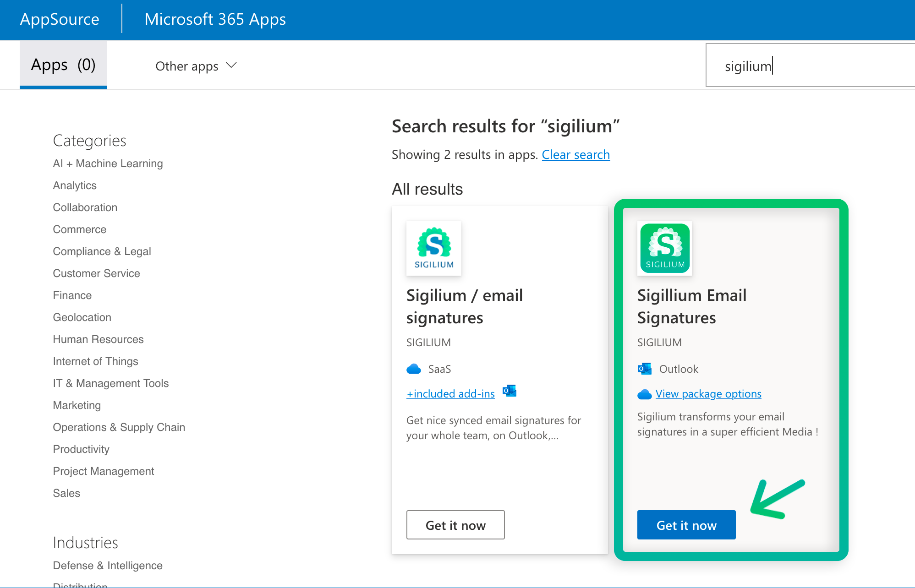Open +included add-ins link
This screenshot has height=588, width=915.
pyautogui.click(x=450, y=394)
